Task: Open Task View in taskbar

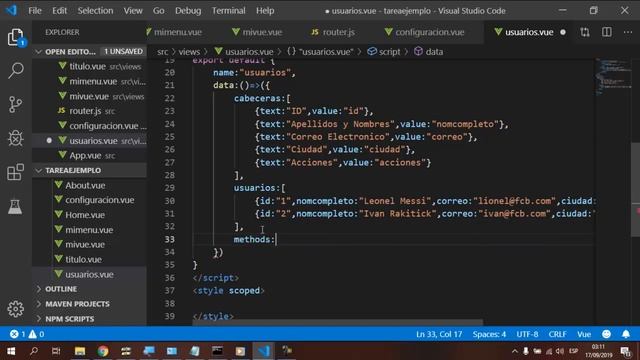Action: 56,351
